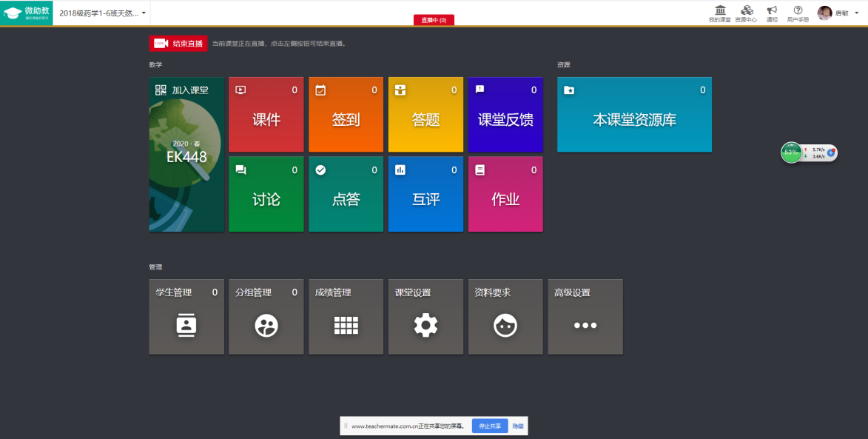Image resolution: width=868 pixels, height=439 pixels.
Task: Open 分组管理 group management tile
Action: [x=266, y=317]
